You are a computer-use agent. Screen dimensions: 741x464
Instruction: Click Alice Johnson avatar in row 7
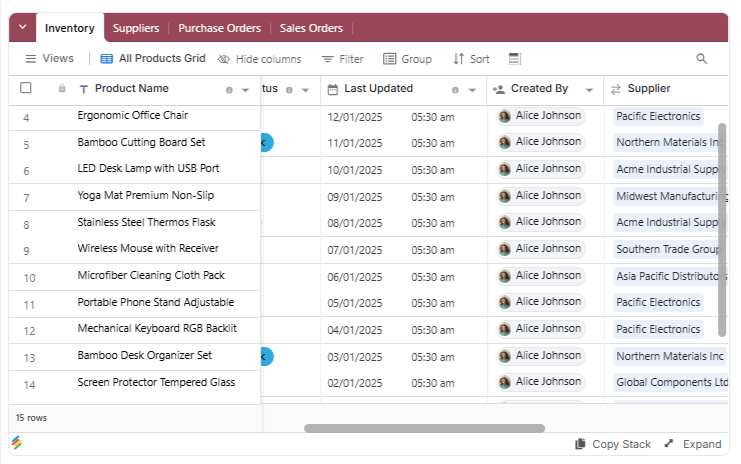(x=505, y=196)
